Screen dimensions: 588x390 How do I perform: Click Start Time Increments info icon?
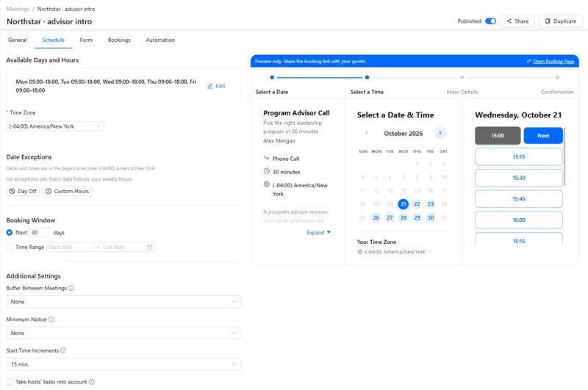[x=63, y=350]
